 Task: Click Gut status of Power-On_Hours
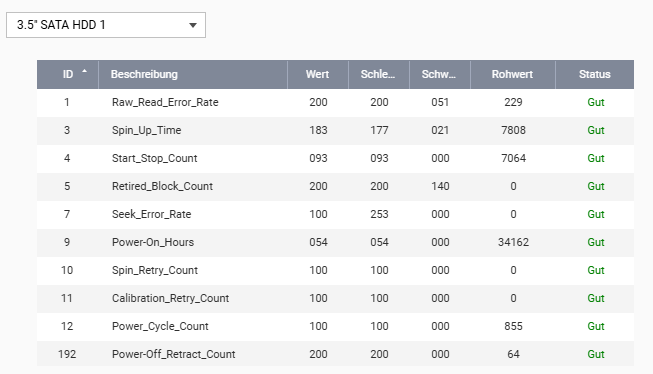596,242
